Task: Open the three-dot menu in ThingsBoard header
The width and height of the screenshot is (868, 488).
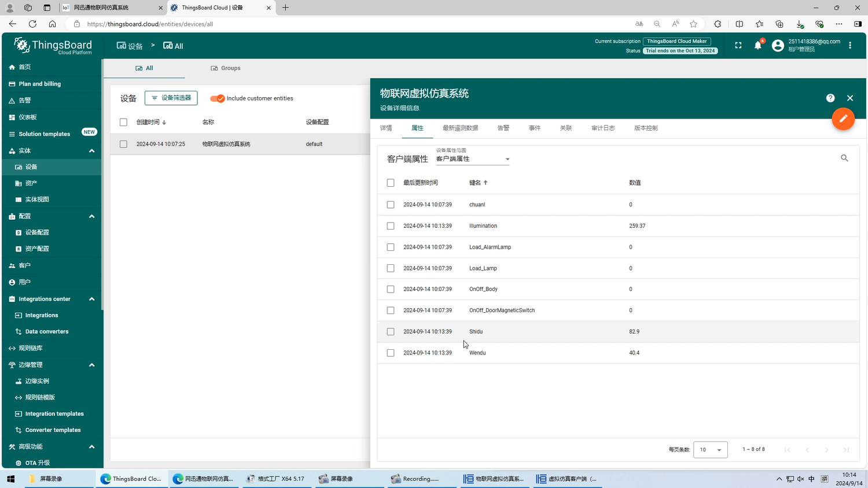Action: coord(850,46)
